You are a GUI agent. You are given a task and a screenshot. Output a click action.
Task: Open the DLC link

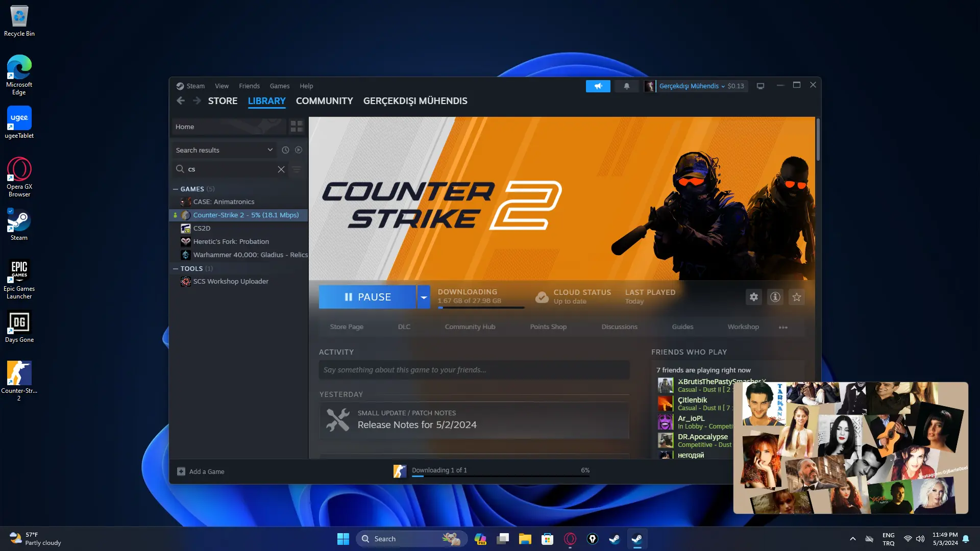pos(404,327)
